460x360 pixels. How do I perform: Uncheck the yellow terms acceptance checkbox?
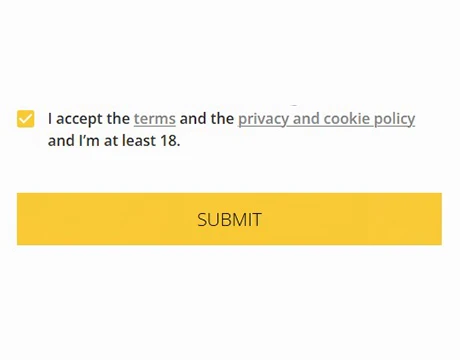pos(26,119)
